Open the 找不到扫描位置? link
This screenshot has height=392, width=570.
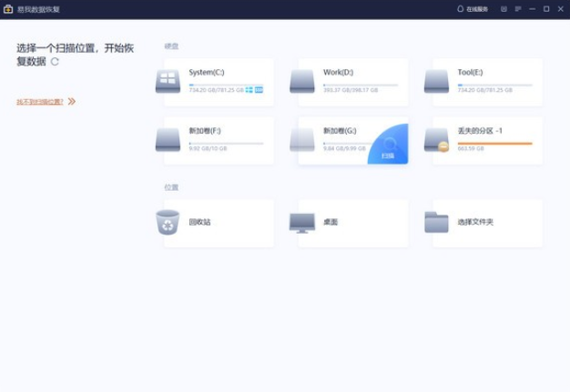pos(40,102)
